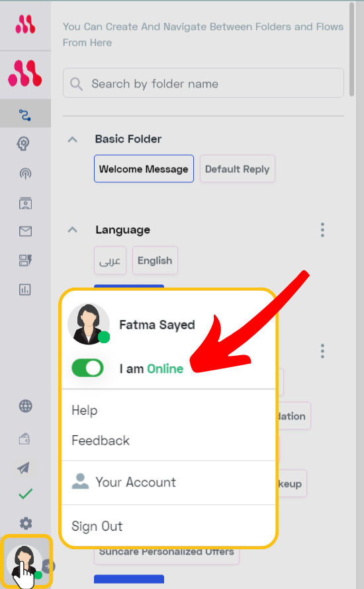Open the flows icon in the sidebar
The height and width of the screenshot is (589, 364).
[25, 115]
